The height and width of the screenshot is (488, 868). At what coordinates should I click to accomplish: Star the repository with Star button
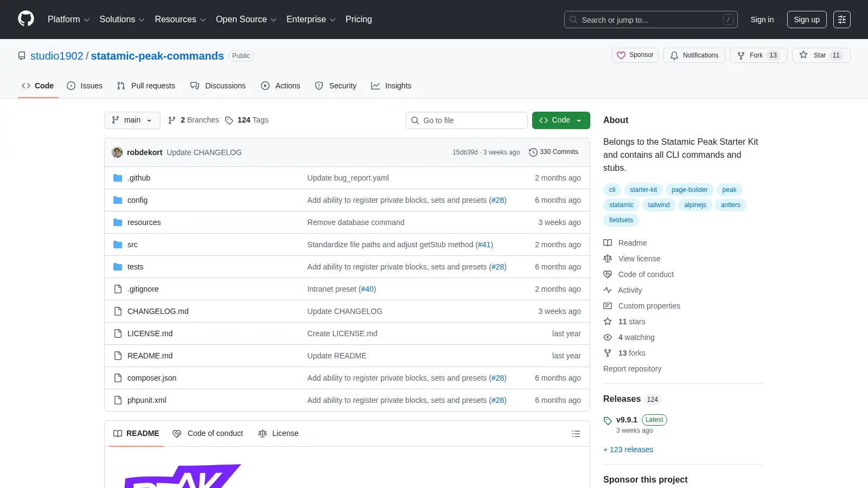[821, 55]
